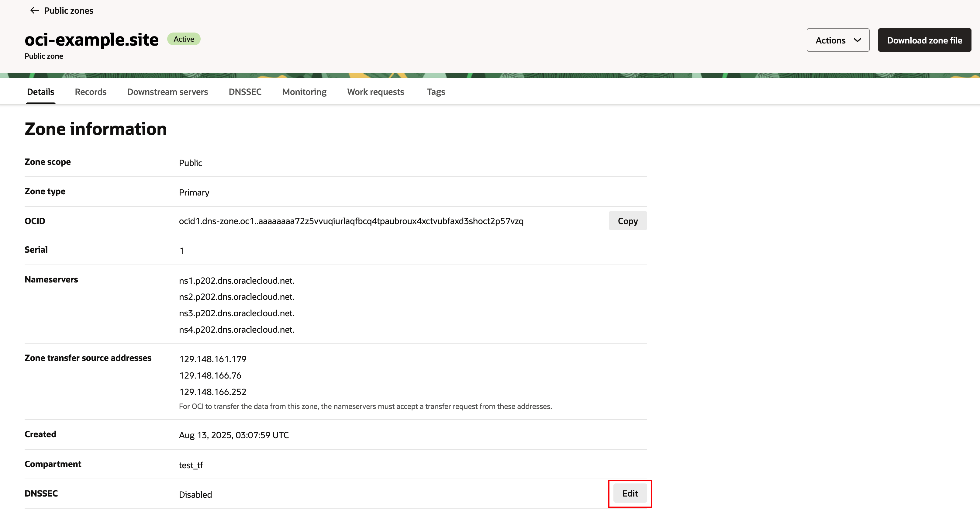Click Download zone file

coord(924,40)
